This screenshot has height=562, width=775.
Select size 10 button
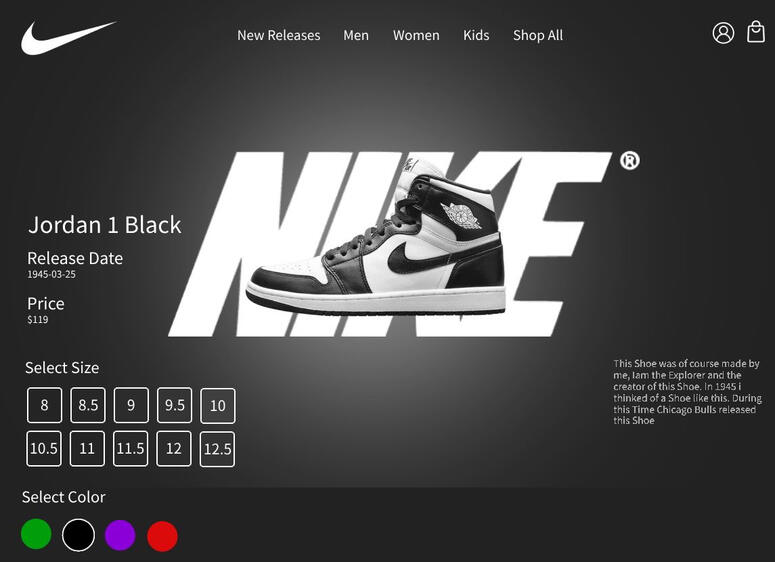(x=218, y=405)
